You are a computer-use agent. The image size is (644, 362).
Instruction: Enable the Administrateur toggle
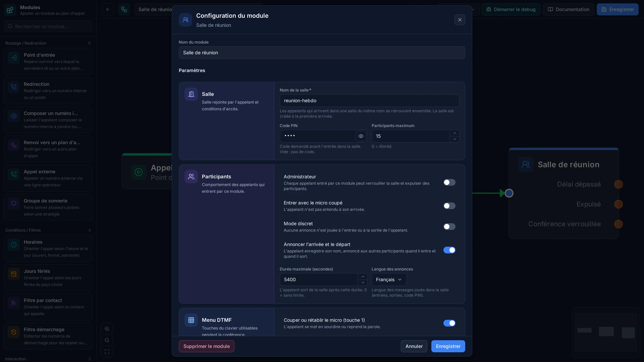[x=449, y=182]
